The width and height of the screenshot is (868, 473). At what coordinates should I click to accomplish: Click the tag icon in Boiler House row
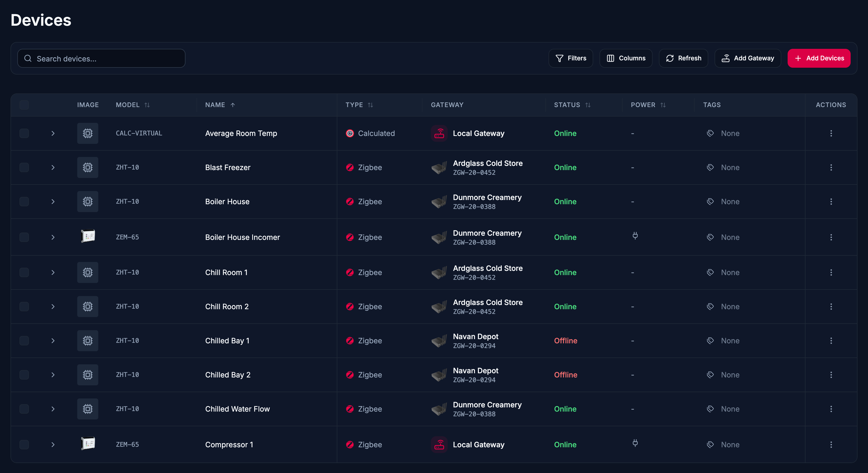(x=710, y=202)
